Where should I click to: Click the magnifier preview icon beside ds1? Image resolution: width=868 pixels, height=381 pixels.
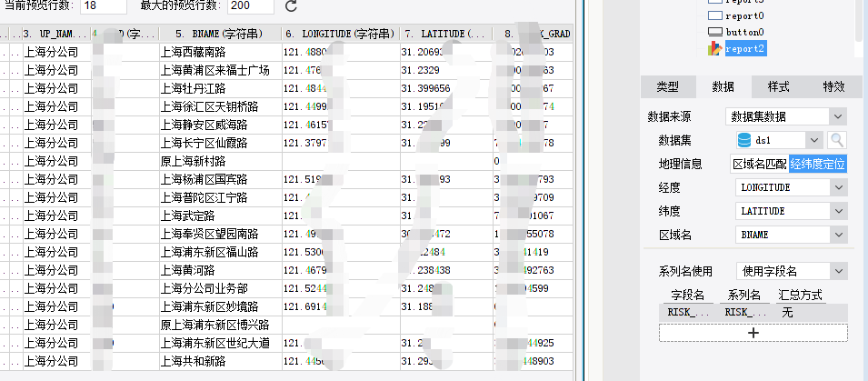pyautogui.click(x=837, y=140)
